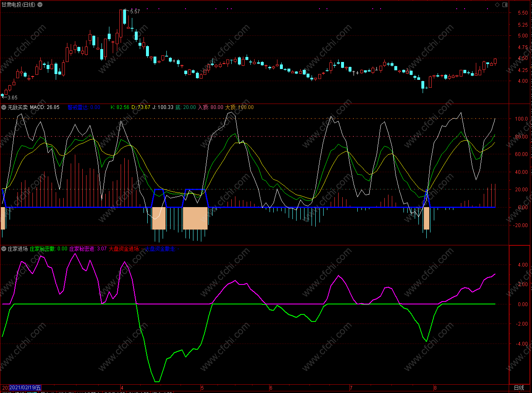Click month 6 marker on the time axis

(x=271, y=388)
